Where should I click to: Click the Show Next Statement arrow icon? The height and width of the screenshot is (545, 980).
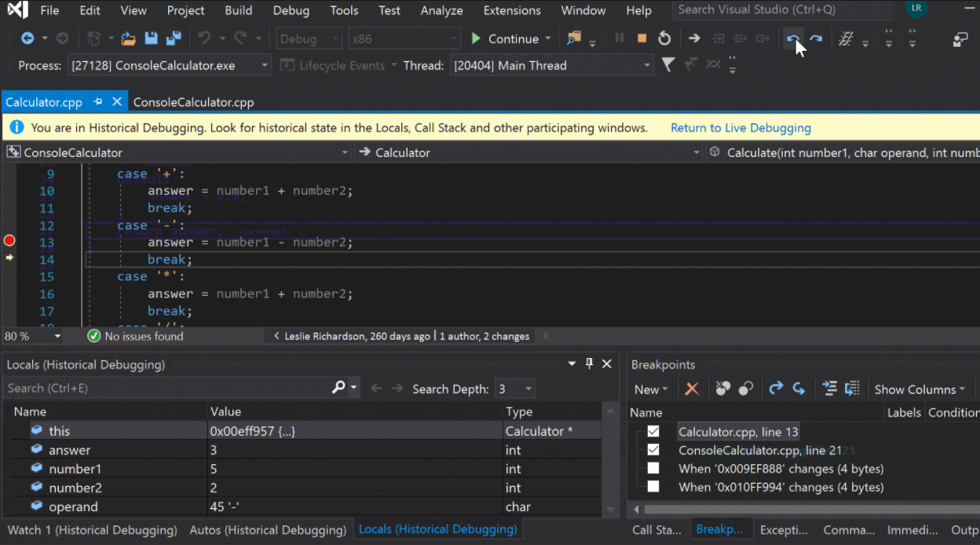tap(694, 38)
